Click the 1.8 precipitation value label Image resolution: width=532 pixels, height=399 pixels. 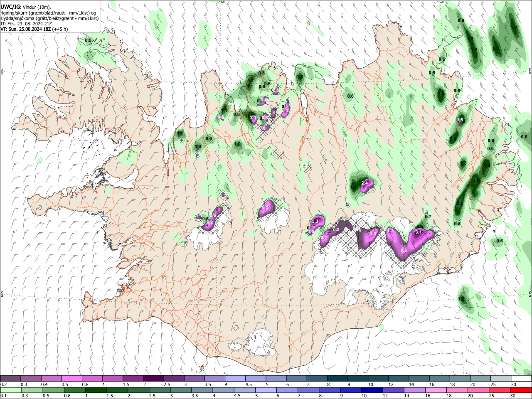(476, 181)
